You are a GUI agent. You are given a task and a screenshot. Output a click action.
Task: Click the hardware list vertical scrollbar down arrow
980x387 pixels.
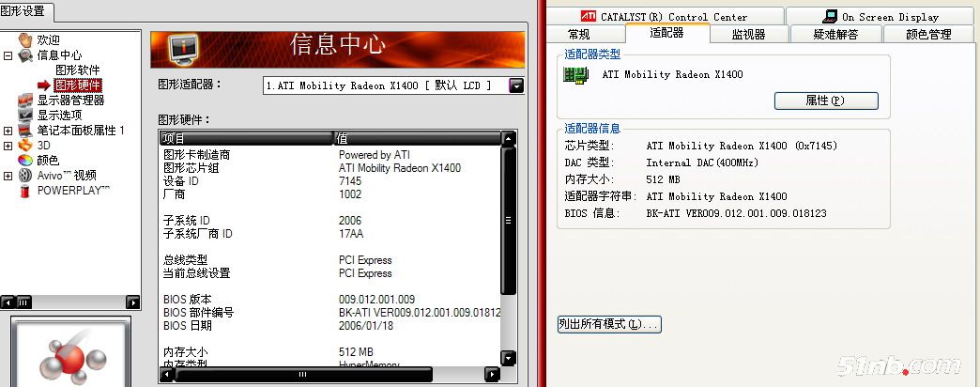508,357
